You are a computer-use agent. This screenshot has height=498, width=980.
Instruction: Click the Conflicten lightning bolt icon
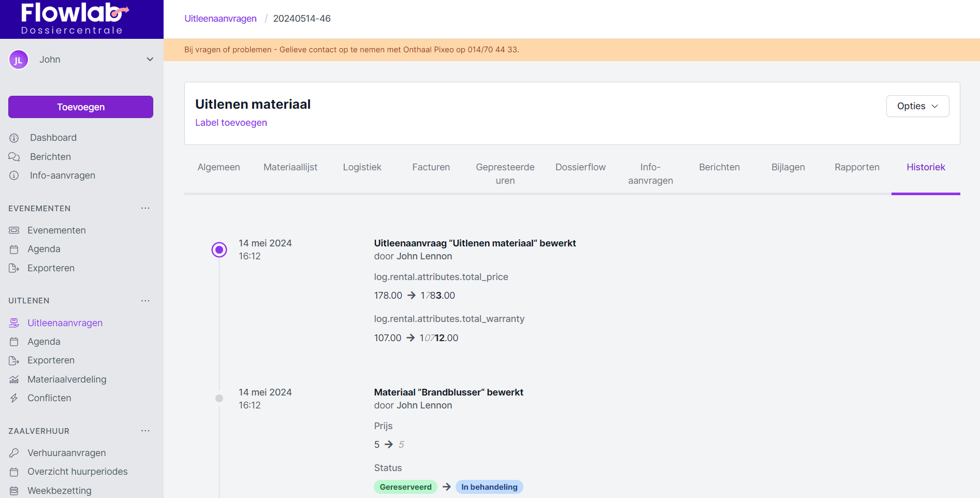click(x=14, y=398)
